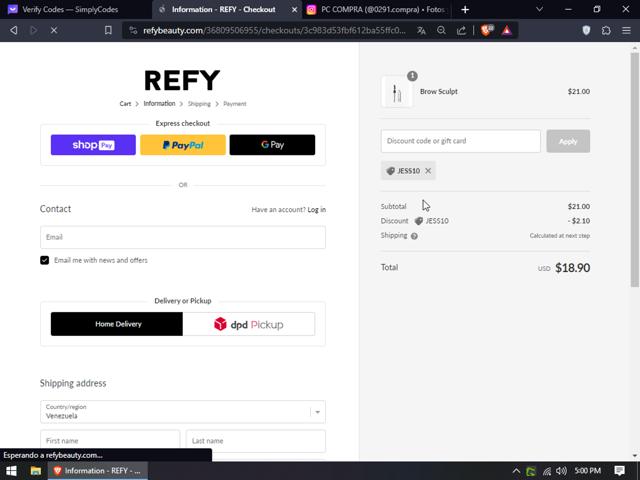Go back with the browser back arrow
640x480 pixels.
click(13, 30)
